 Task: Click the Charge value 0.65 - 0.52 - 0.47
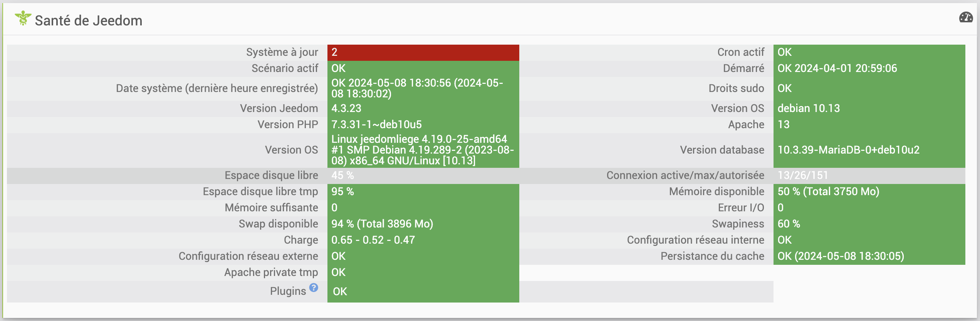click(x=373, y=240)
